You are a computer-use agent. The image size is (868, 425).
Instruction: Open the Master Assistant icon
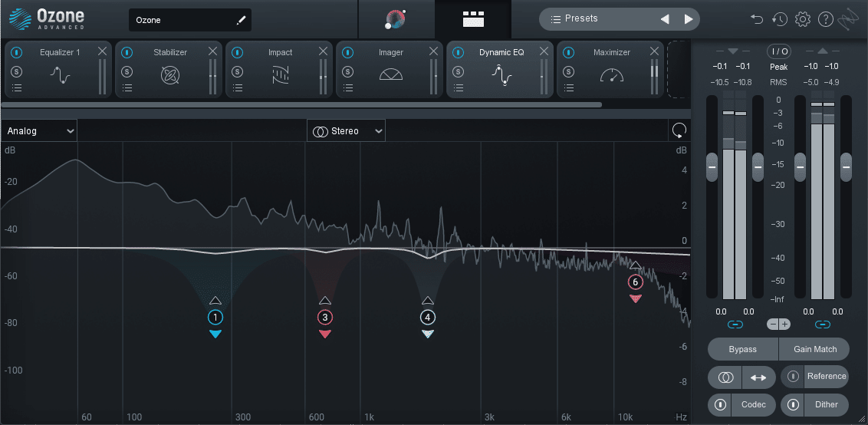click(395, 19)
